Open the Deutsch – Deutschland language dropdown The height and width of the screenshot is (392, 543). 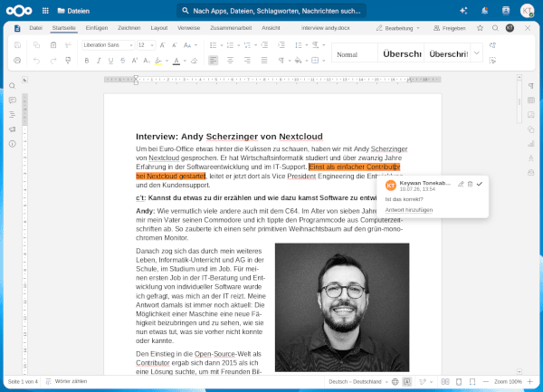[x=358, y=382]
